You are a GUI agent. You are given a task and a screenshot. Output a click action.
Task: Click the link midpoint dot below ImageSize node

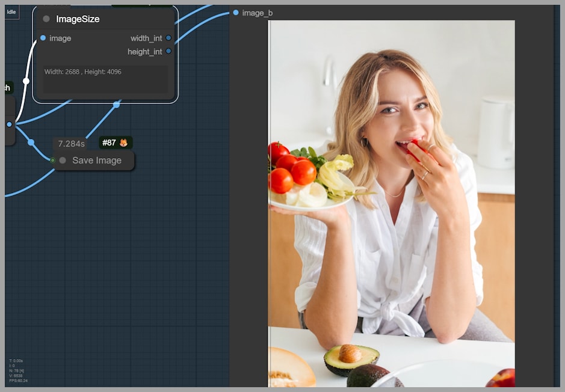click(x=116, y=105)
